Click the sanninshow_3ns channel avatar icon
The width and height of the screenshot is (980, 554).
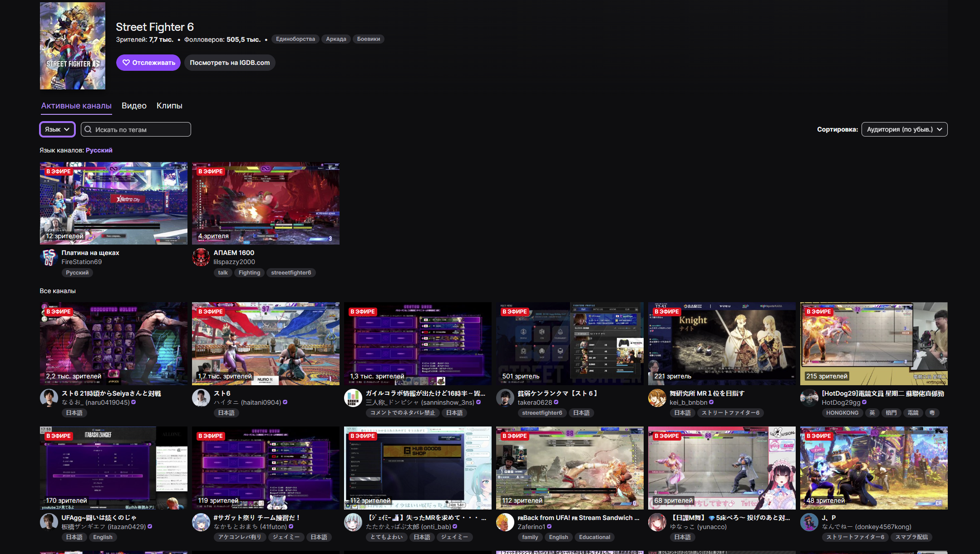coord(353,398)
